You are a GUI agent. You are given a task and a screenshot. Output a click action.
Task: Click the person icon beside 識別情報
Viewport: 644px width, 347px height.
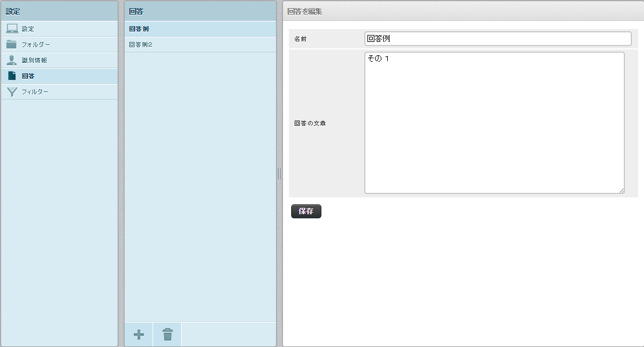pyautogui.click(x=12, y=60)
